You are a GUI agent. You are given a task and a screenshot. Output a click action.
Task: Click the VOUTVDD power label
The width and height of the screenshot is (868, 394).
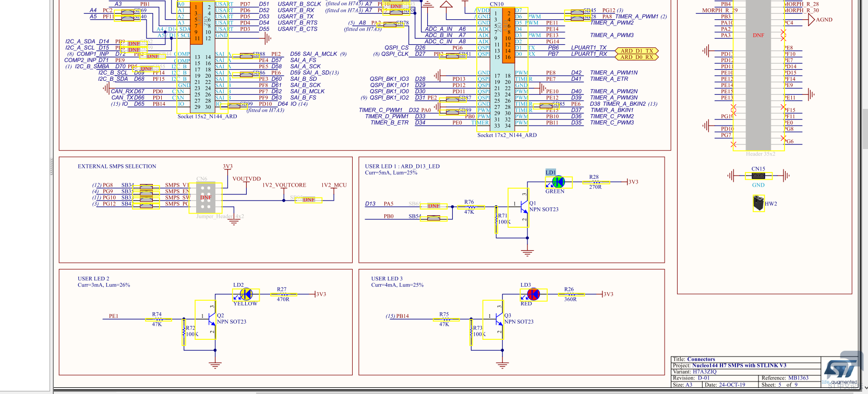click(247, 179)
